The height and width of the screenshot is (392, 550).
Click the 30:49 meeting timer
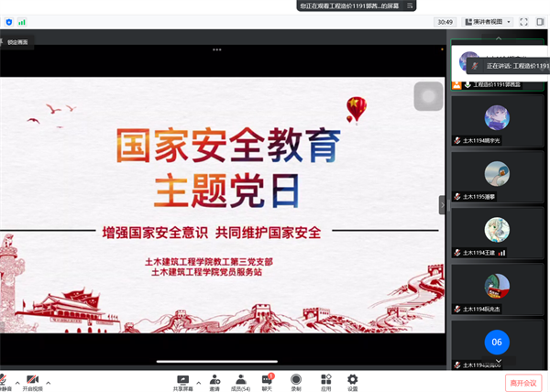coord(445,21)
